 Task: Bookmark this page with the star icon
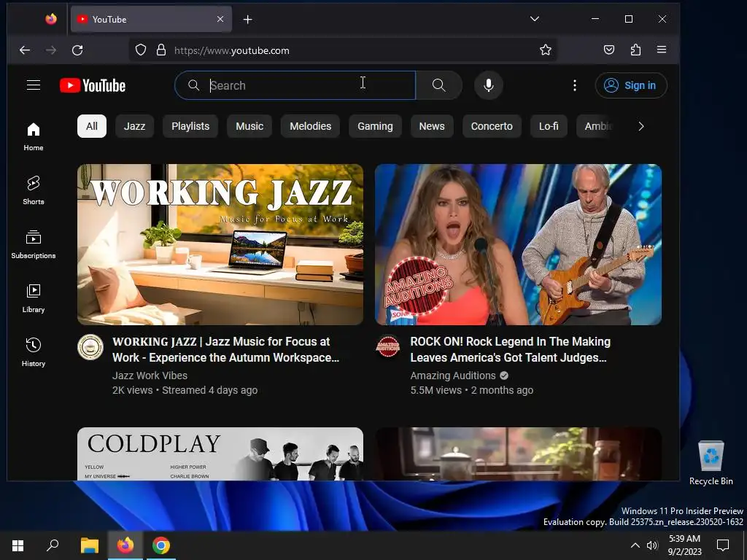546,50
